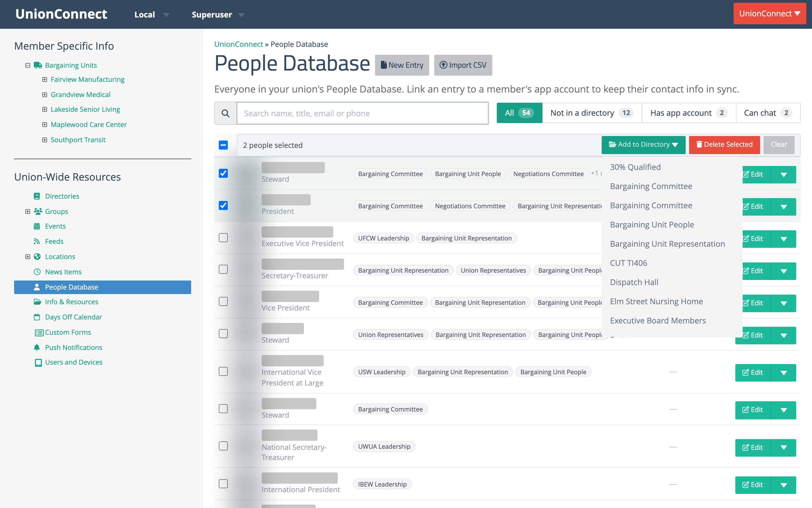This screenshot has width=812, height=508.
Task: Focus the name search input field
Action: click(362, 113)
